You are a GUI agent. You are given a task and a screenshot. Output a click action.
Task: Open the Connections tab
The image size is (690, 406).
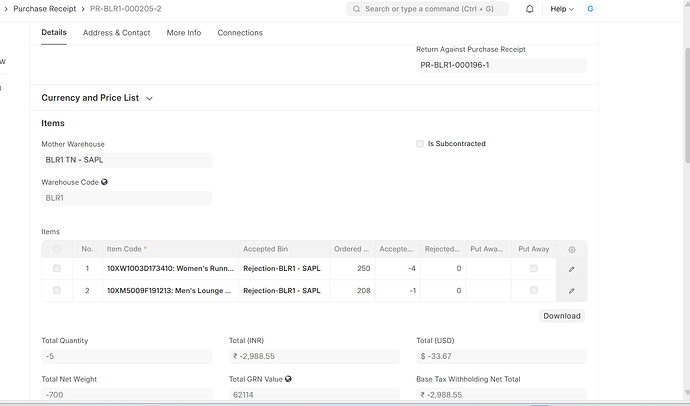pos(240,33)
